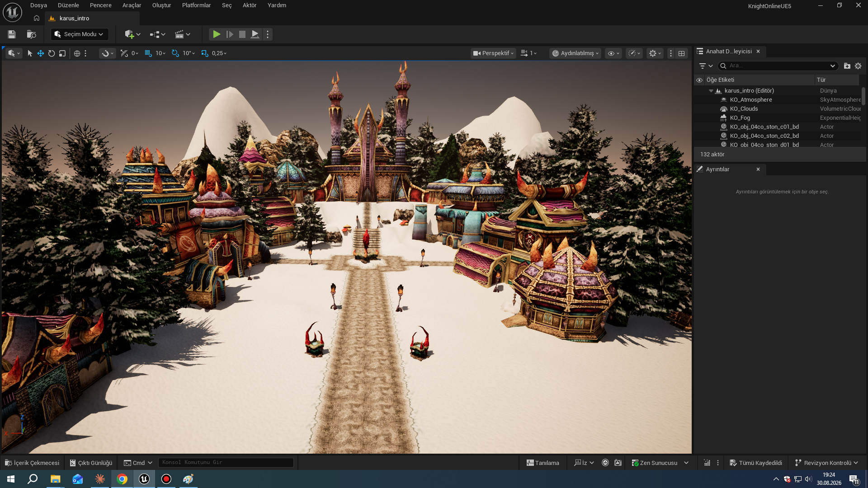The width and height of the screenshot is (868, 488).
Task: Open the Tanılama diagnostics button
Action: (x=542, y=463)
